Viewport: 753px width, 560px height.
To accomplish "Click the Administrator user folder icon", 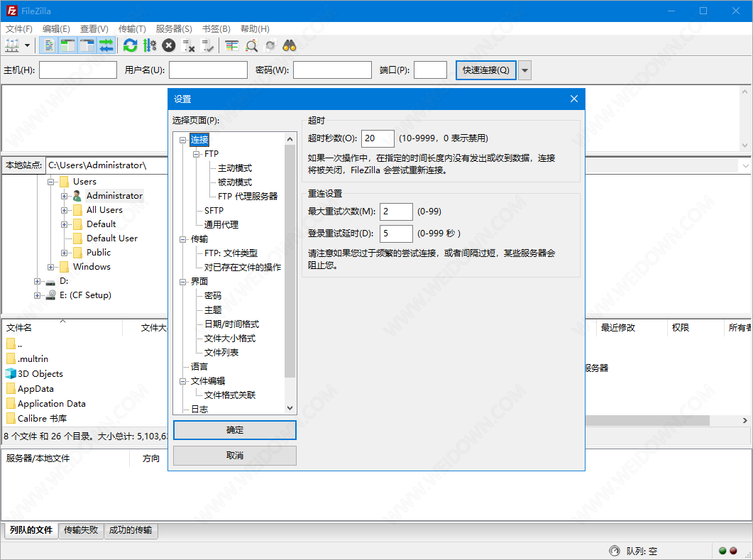I will click(77, 195).
